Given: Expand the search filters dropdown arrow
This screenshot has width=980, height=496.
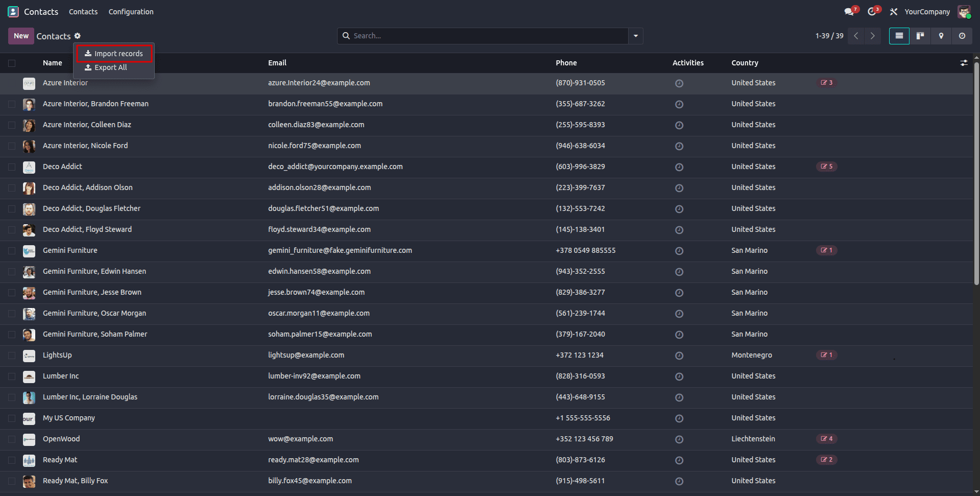Looking at the screenshot, I should coord(635,36).
